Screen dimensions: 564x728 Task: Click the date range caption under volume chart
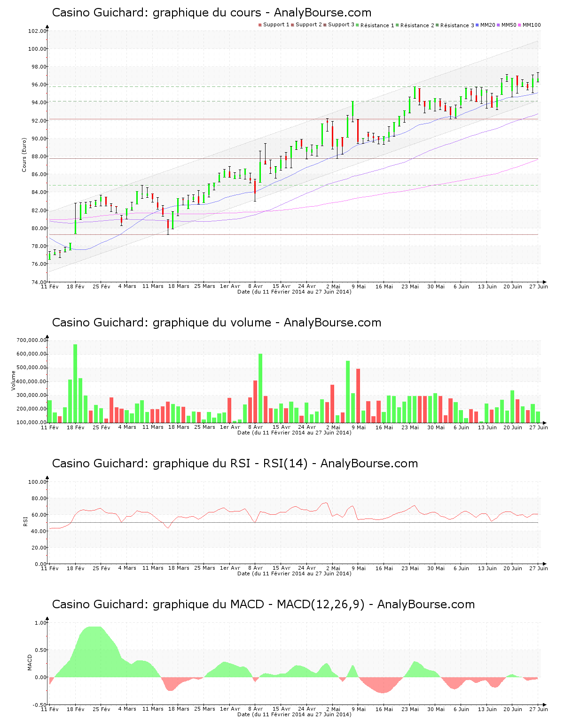(294, 433)
